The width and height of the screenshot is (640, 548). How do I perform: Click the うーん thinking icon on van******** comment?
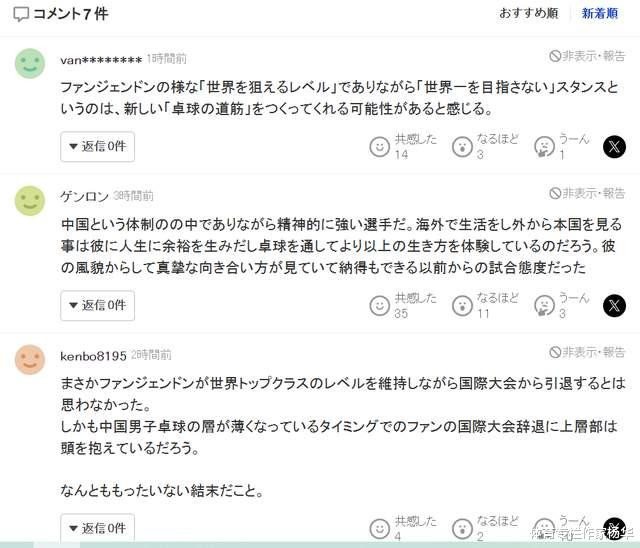(544, 146)
